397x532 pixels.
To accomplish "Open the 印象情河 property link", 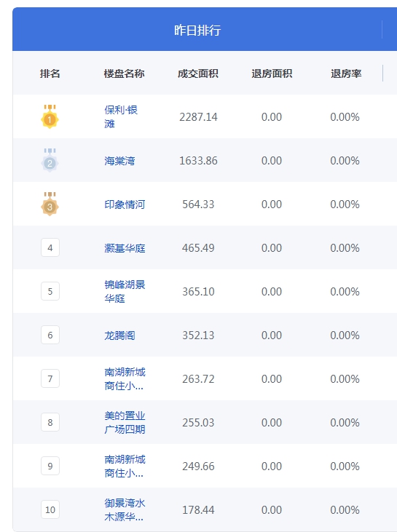I will [125, 205].
